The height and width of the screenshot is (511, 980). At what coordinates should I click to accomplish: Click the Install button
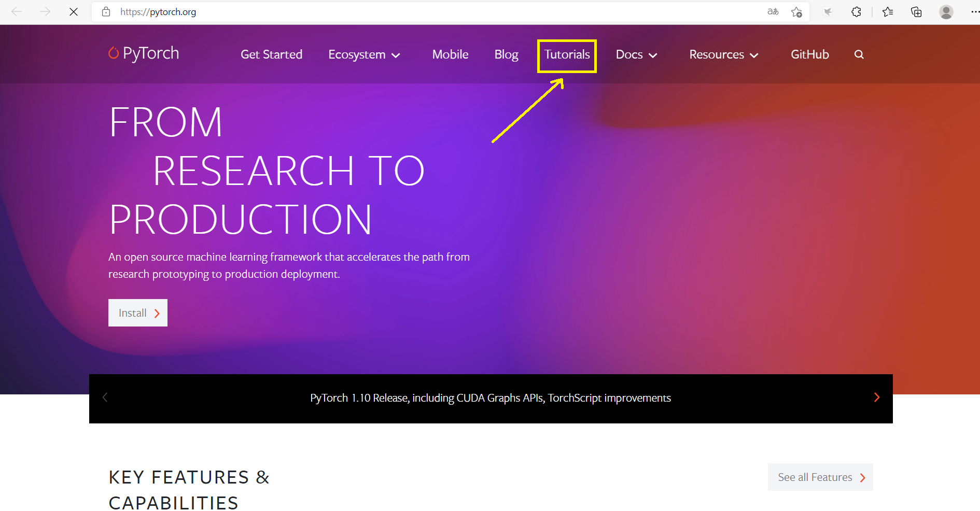tap(138, 313)
